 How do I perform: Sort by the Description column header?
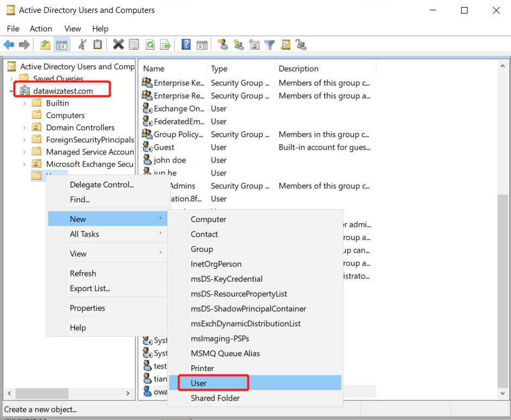(x=325, y=68)
